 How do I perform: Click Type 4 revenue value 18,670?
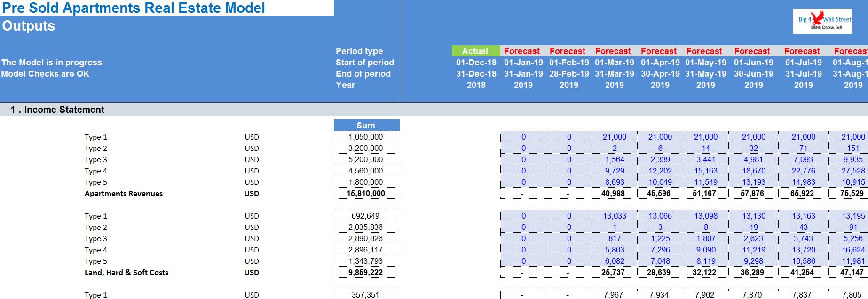coord(754,171)
